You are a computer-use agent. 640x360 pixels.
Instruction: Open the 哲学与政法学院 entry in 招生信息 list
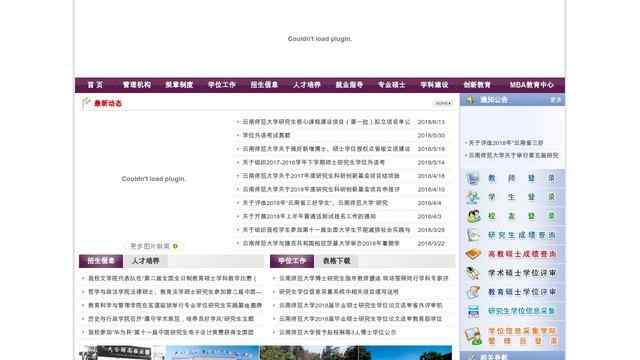(x=174, y=292)
